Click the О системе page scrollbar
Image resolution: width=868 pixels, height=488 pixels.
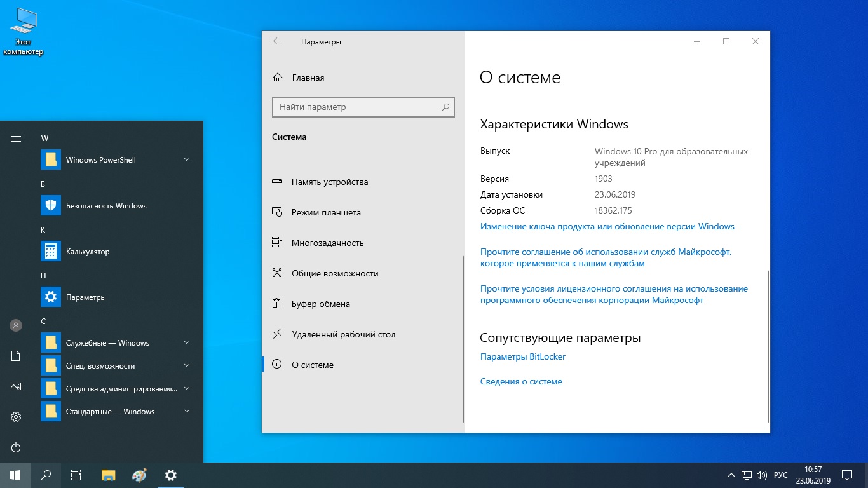pos(768,346)
